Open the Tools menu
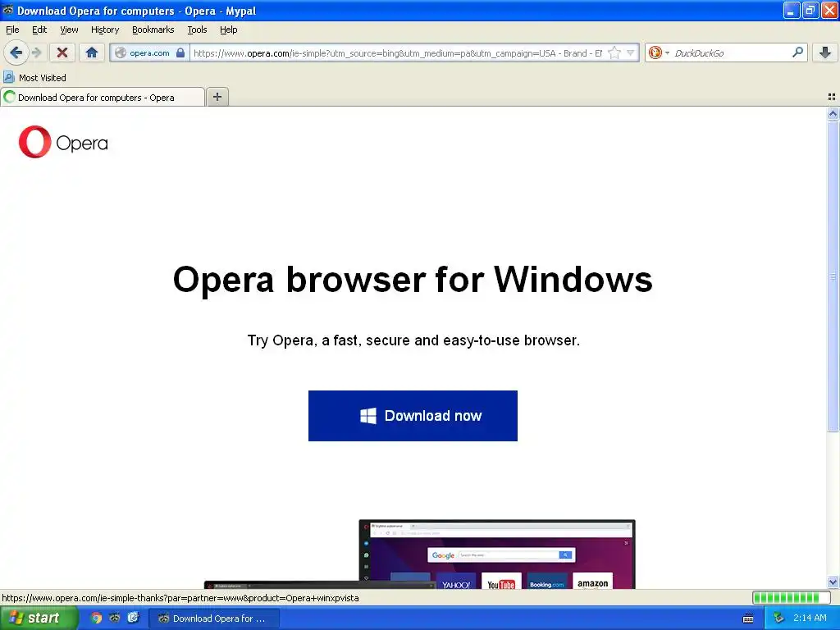The image size is (840, 630). [x=197, y=30]
